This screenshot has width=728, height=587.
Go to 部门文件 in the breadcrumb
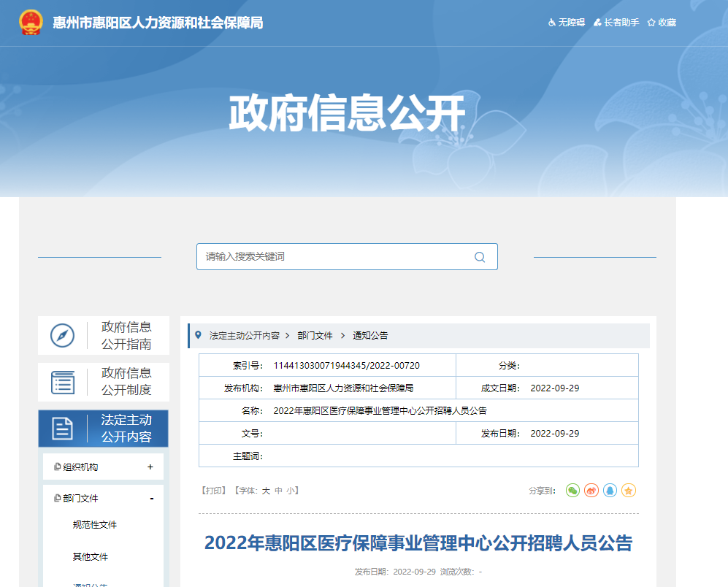pyautogui.click(x=315, y=336)
